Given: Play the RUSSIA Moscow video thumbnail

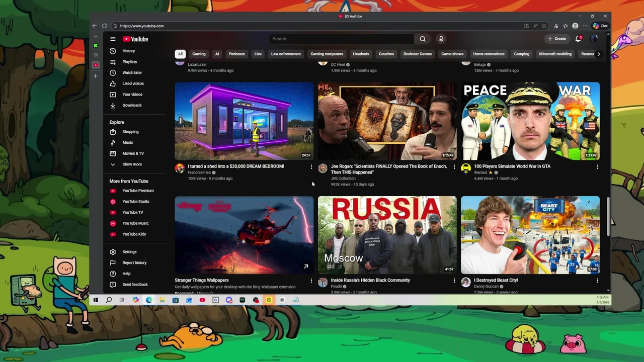Looking at the screenshot, I should click(387, 235).
